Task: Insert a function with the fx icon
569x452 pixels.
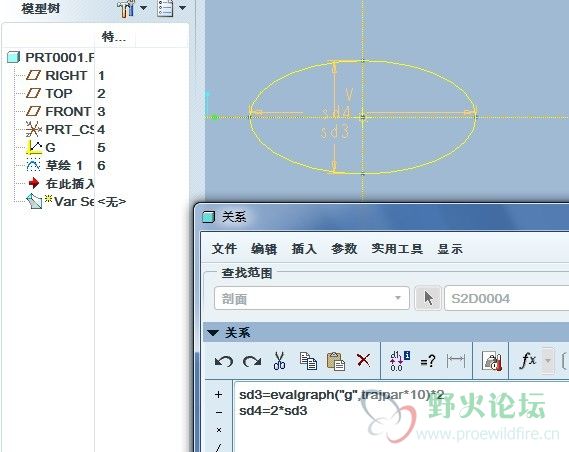Action: coord(528,361)
